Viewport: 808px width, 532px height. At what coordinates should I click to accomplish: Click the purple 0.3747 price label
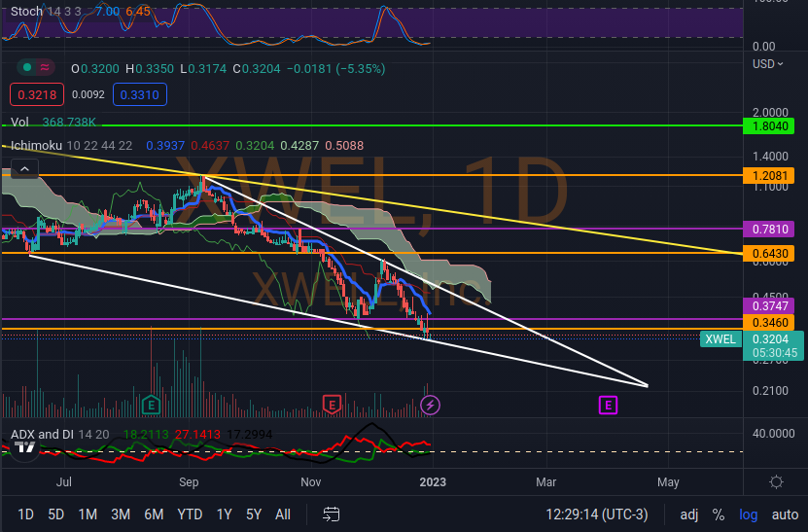769,305
